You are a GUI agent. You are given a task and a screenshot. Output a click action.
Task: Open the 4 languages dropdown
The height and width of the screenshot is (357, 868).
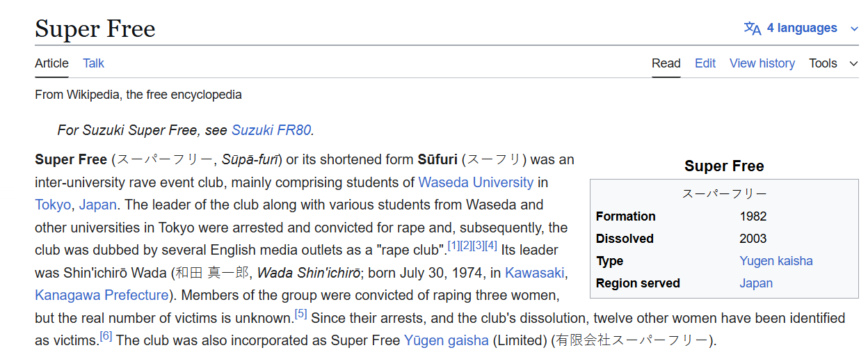[x=801, y=29]
